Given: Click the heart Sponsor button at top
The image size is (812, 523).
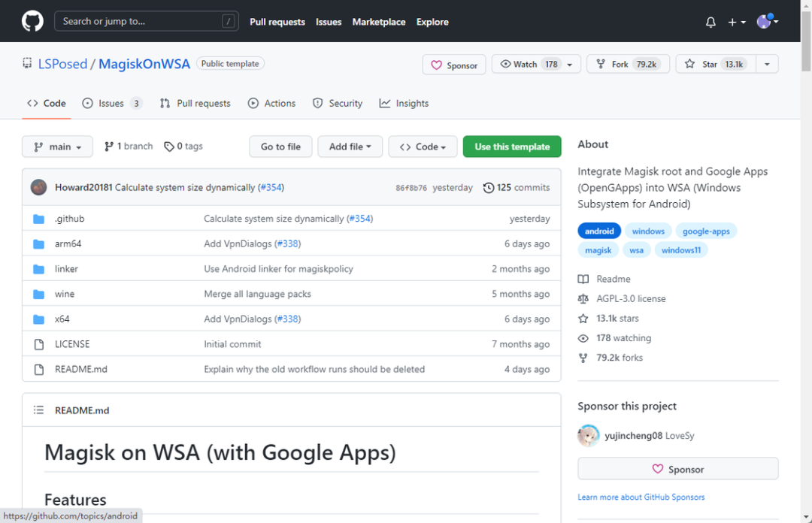Looking at the screenshot, I should pyautogui.click(x=454, y=65).
